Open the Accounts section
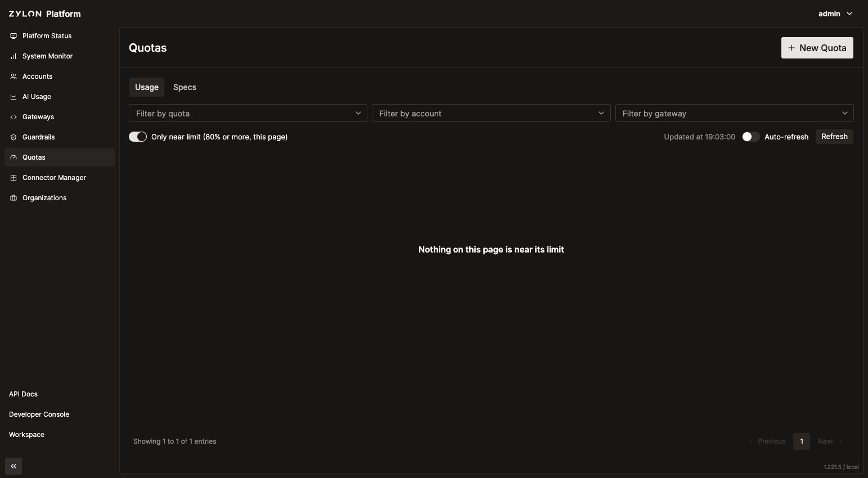 point(60,76)
